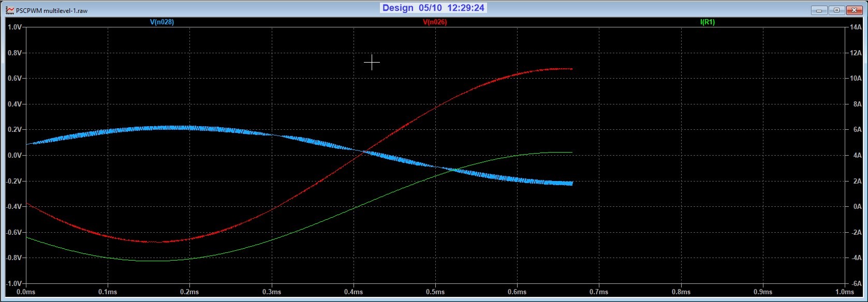Click the 0.8ms time axis label

681,292
